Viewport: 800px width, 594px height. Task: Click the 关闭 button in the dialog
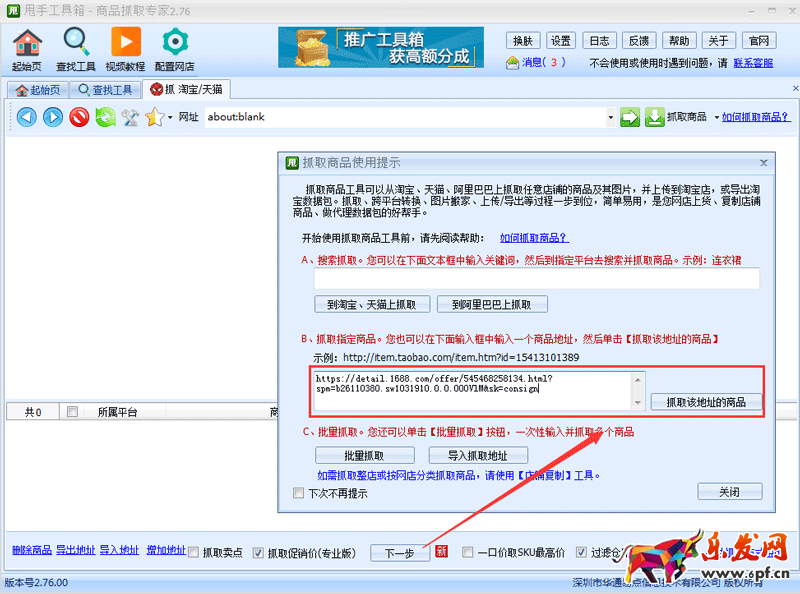(x=730, y=492)
